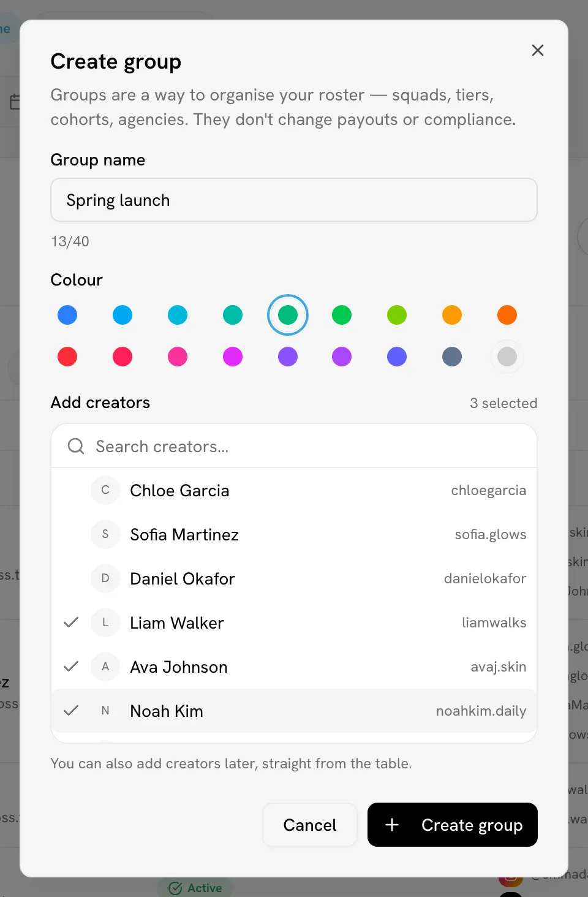Click the plus icon on Create group button
The image size is (588, 897).
tap(392, 825)
